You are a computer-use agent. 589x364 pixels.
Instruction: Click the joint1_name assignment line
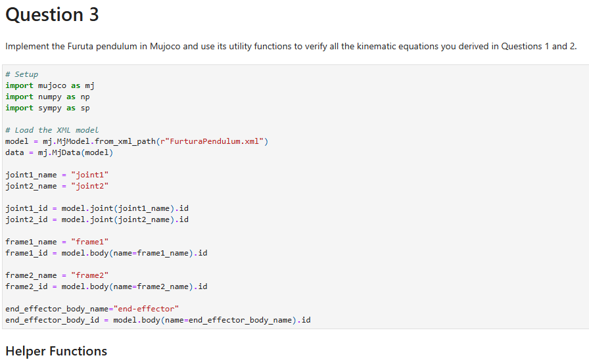[57, 175]
